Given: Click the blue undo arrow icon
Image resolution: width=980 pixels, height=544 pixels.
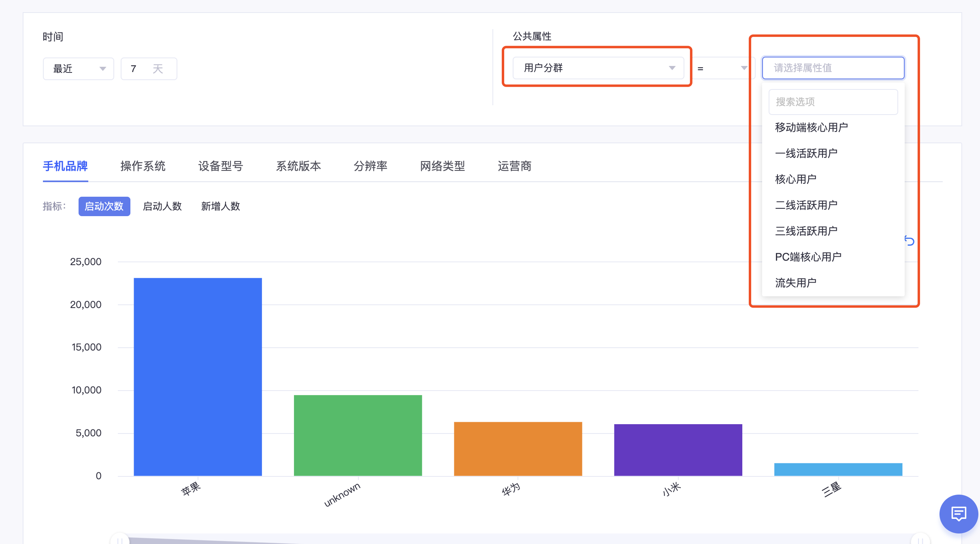Looking at the screenshot, I should click(x=909, y=241).
